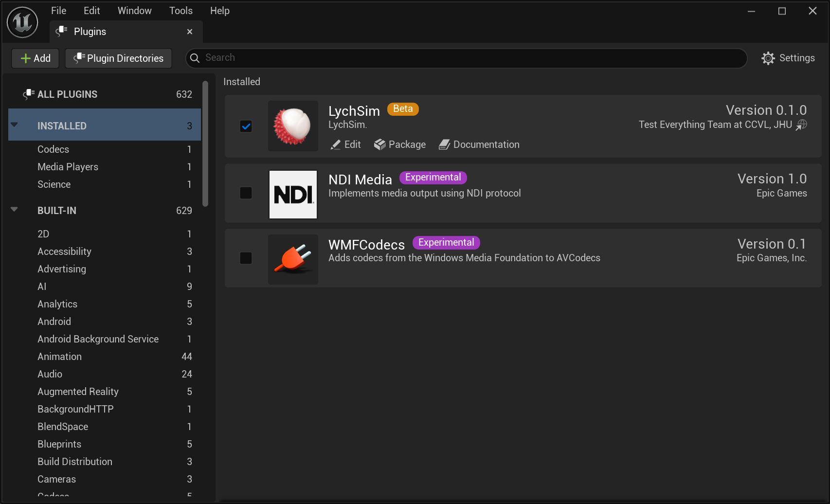Close the Plugins tab
Screen dimensions: 830x504
pos(190,32)
